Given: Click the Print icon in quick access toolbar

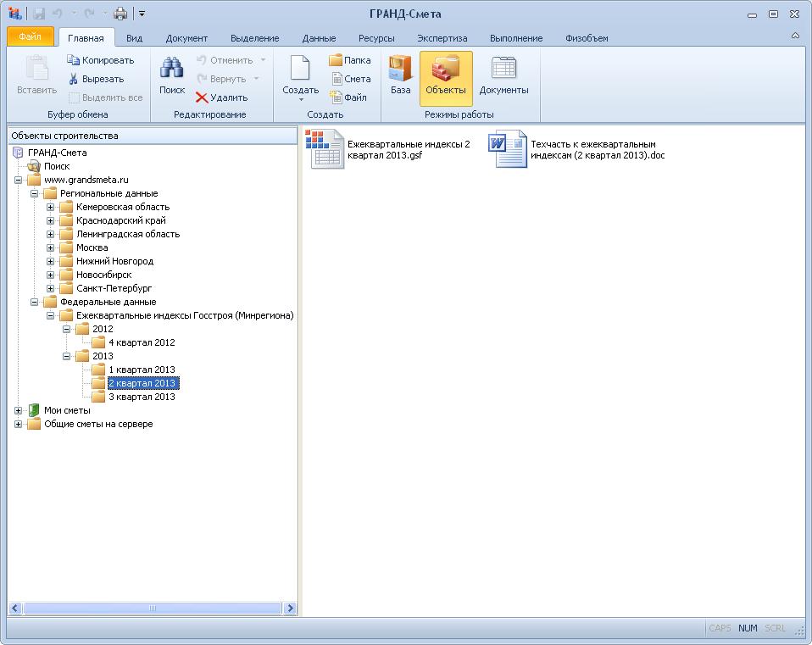Looking at the screenshot, I should click(120, 14).
